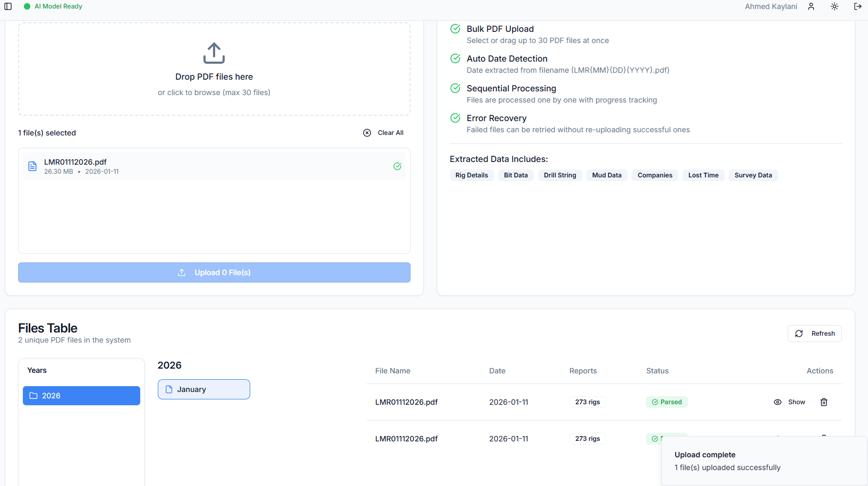Open the January month folder
868x486 pixels.
click(203, 389)
